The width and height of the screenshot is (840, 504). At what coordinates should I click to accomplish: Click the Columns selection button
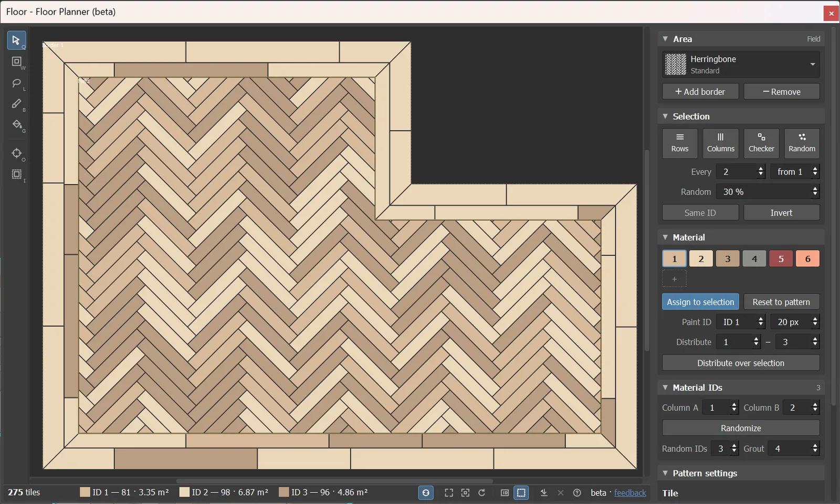click(721, 143)
